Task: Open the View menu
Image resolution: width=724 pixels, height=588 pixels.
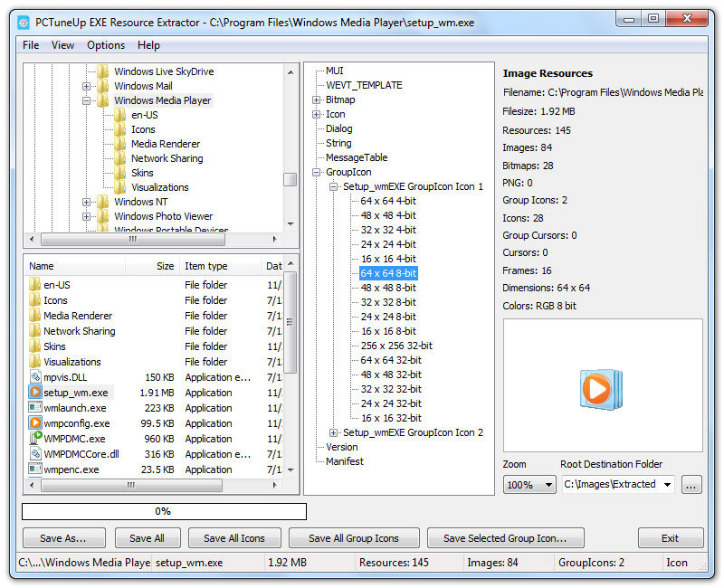Action: click(x=62, y=45)
